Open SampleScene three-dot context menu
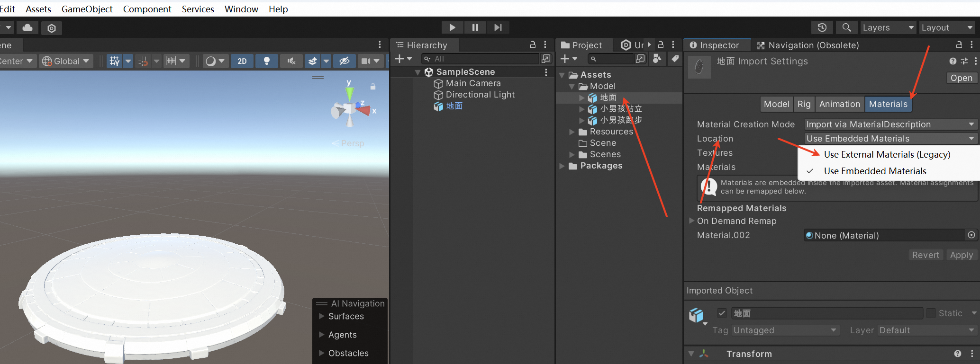 point(546,72)
